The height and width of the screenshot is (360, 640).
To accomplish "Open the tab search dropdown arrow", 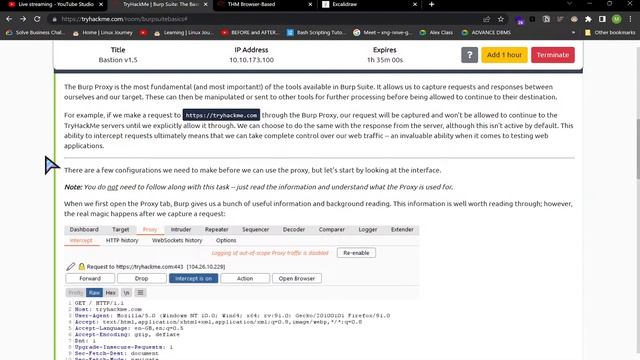I will click(569, 4).
